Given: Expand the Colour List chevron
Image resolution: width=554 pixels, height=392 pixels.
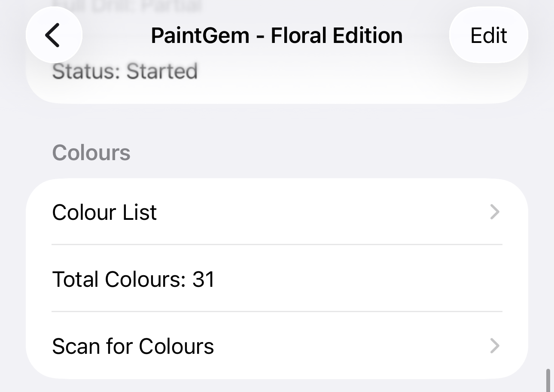Looking at the screenshot, I should tap(495, 212).
